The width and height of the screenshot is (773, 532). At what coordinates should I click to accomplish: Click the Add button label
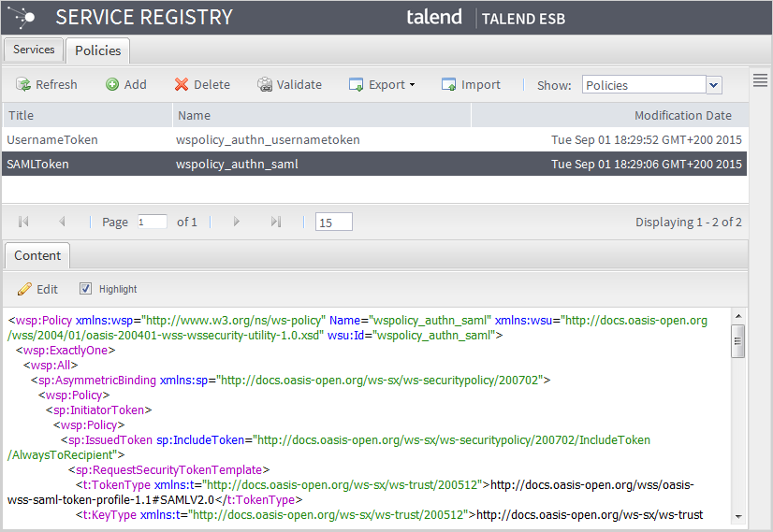(x=135, y=85)
